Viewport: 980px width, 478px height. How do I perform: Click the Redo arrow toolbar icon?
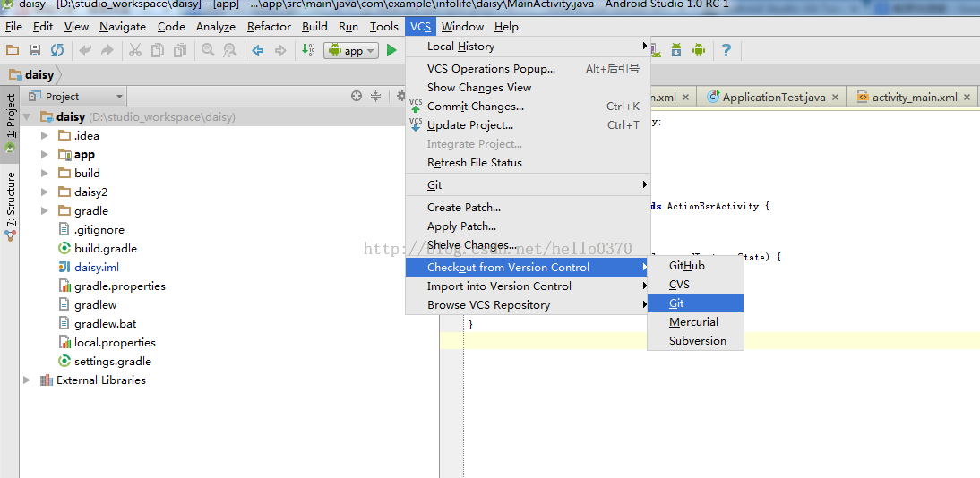pos(107,51)
